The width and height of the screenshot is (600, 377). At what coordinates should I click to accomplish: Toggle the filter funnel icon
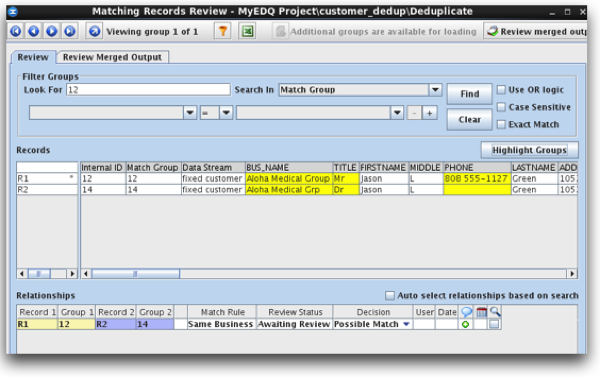(x=223, y=31)
